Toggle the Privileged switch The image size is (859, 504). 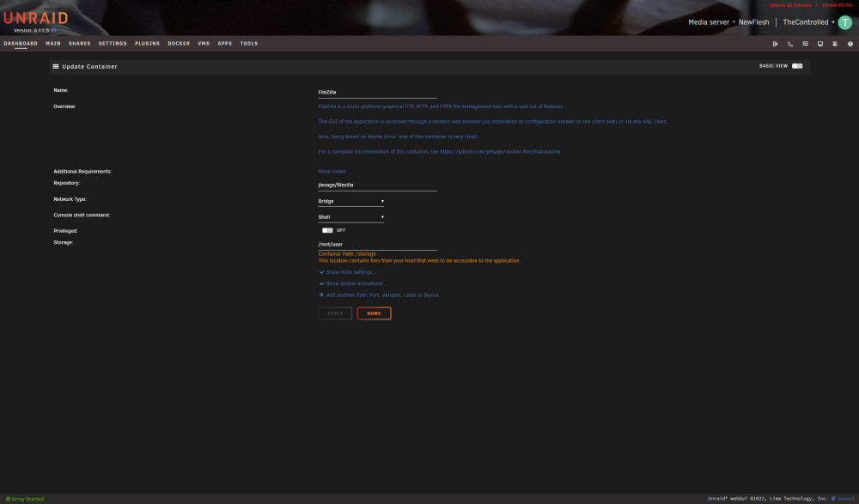point(327,231)
